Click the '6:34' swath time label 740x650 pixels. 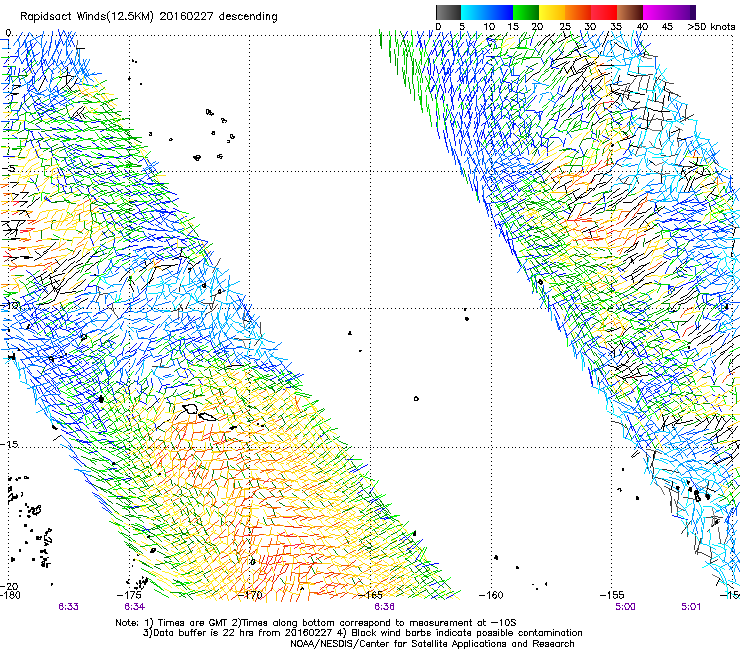pyautogui.click(x=135, y=606)
